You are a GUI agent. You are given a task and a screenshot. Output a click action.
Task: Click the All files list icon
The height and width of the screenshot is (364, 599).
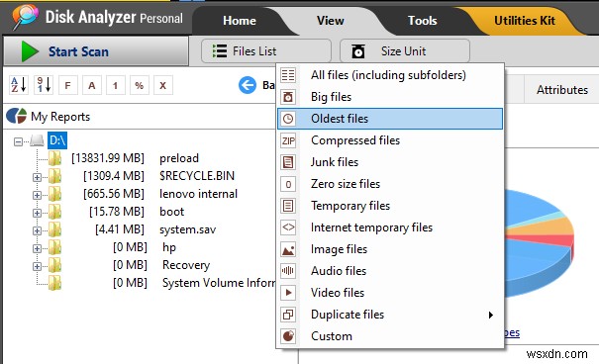tap(288, 75)
